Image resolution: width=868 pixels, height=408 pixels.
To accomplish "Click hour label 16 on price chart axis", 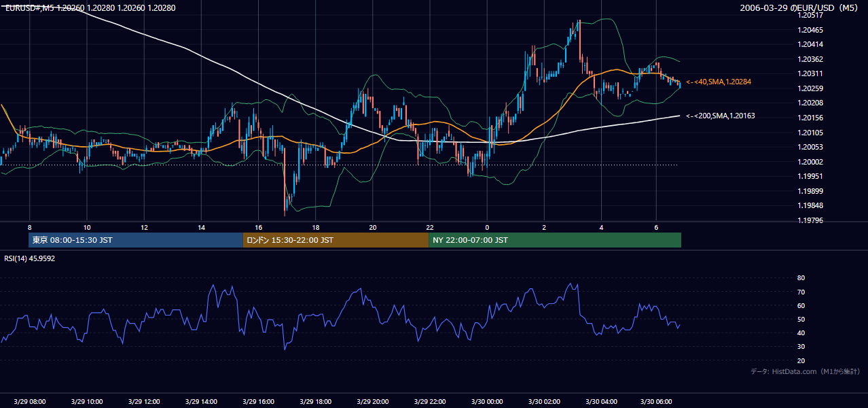I will [258, 227].
